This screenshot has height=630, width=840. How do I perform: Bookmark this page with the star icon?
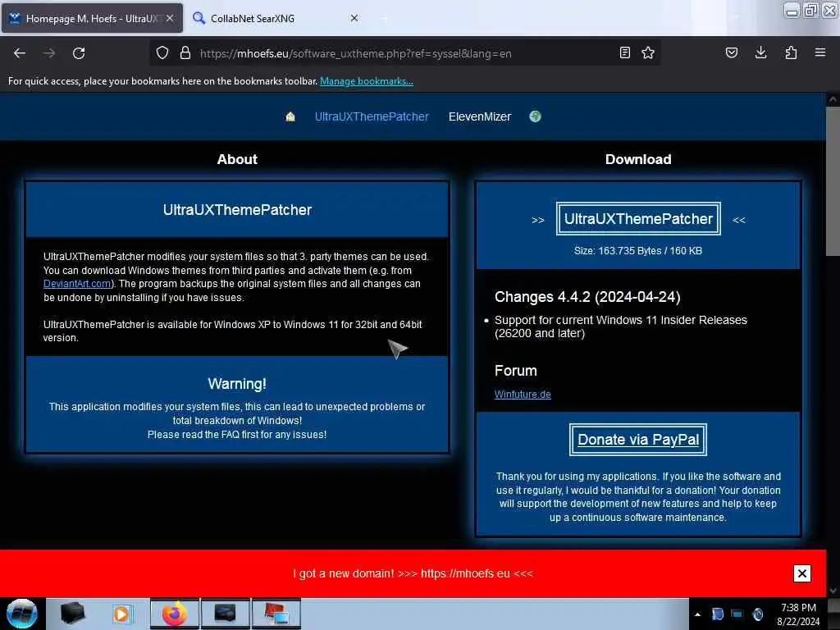pos(648,52)
